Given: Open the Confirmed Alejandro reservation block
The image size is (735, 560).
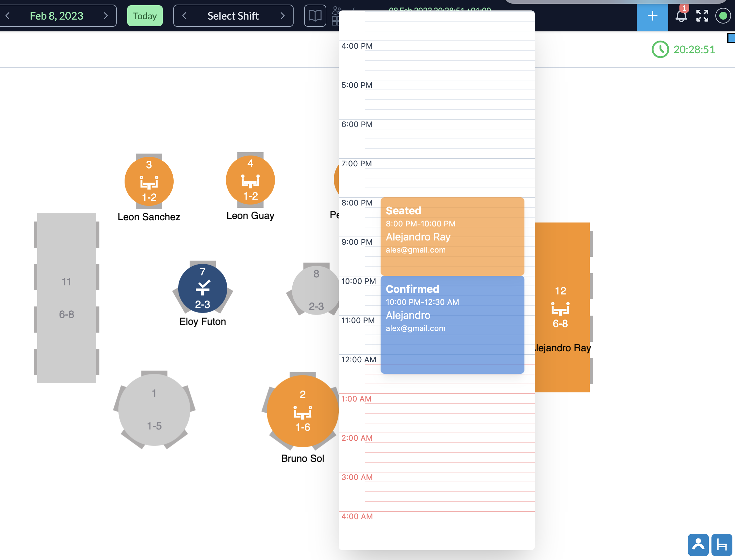Looking at the screenshot, I should point(452,324).
